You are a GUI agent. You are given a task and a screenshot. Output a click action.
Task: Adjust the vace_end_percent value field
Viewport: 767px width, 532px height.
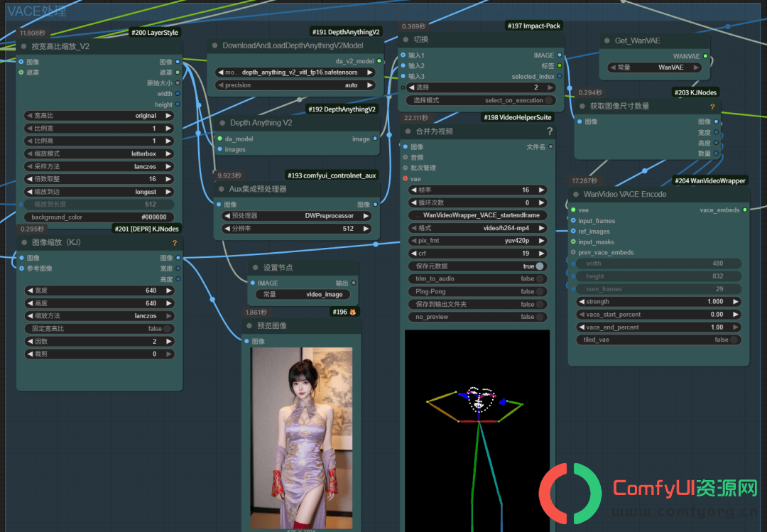click(658, 327)
